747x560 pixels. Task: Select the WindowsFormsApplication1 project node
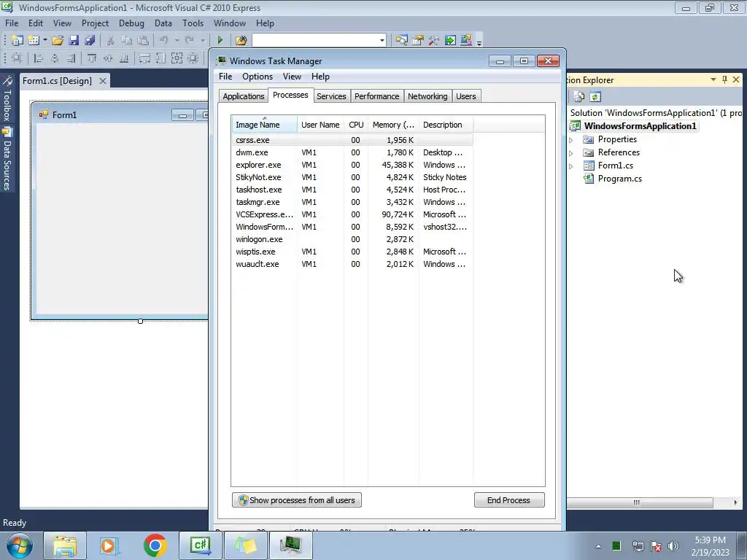(x=640, y=126)
